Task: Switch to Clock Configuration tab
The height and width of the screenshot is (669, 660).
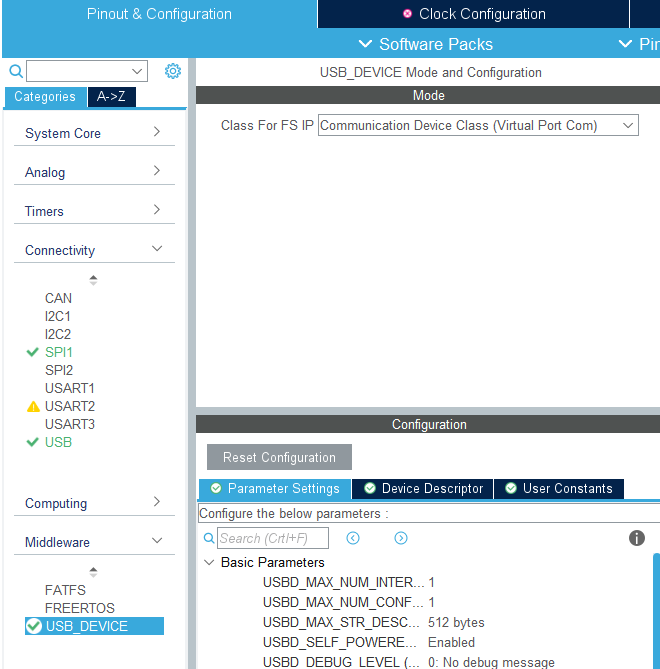Action: click(474, 14)
